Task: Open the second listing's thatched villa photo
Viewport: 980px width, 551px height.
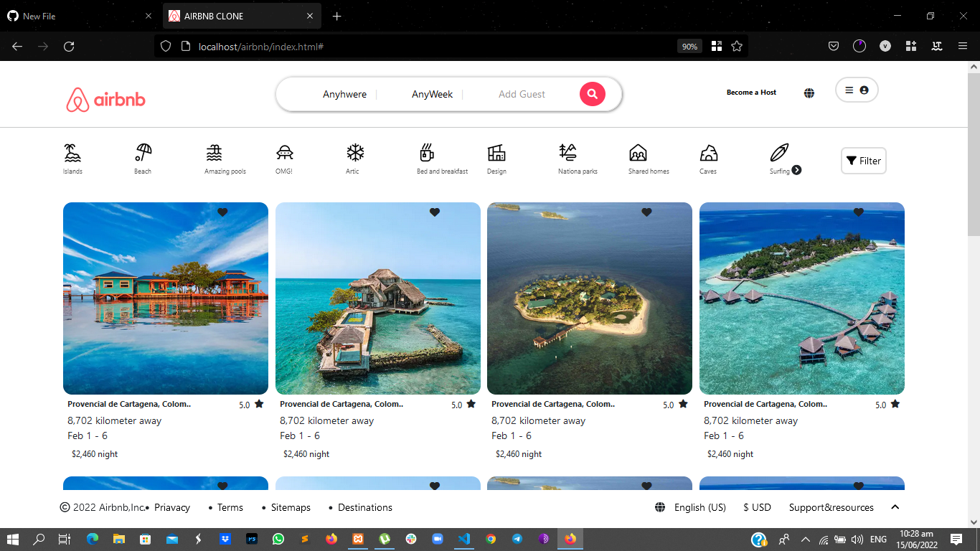Action: click(x=378, y=298)
